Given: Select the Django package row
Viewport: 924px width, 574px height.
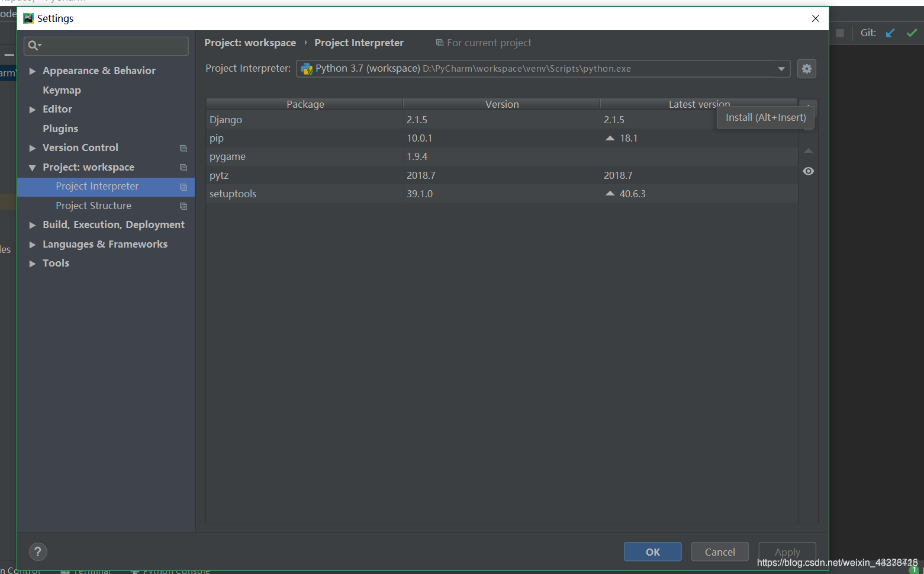Looking at the screenshot, I should point(502,120).
